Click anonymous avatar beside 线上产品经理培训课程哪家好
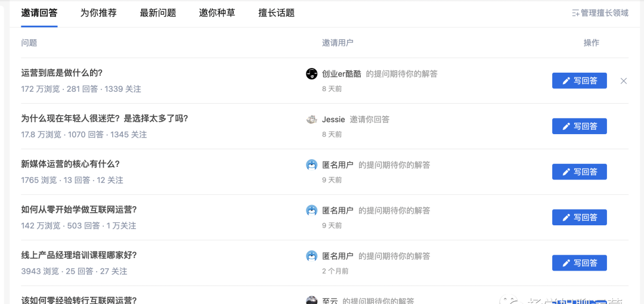The width and height of the screenshot is (644, 304). coord(312,256)
